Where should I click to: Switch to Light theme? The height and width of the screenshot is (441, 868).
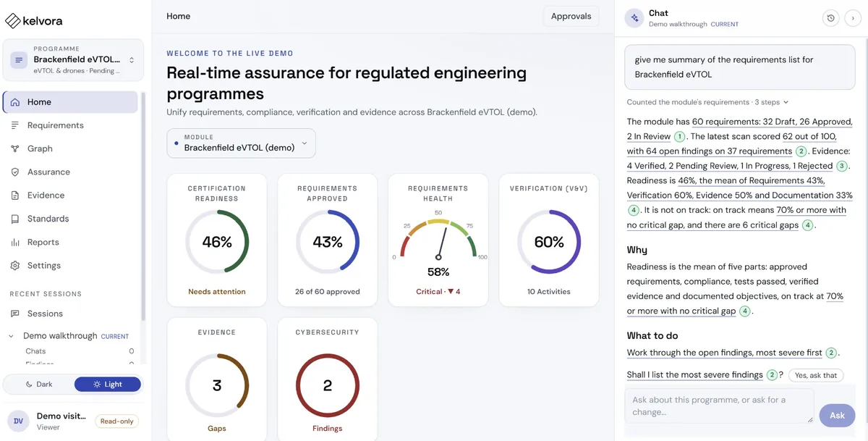(x=108, y=385)
